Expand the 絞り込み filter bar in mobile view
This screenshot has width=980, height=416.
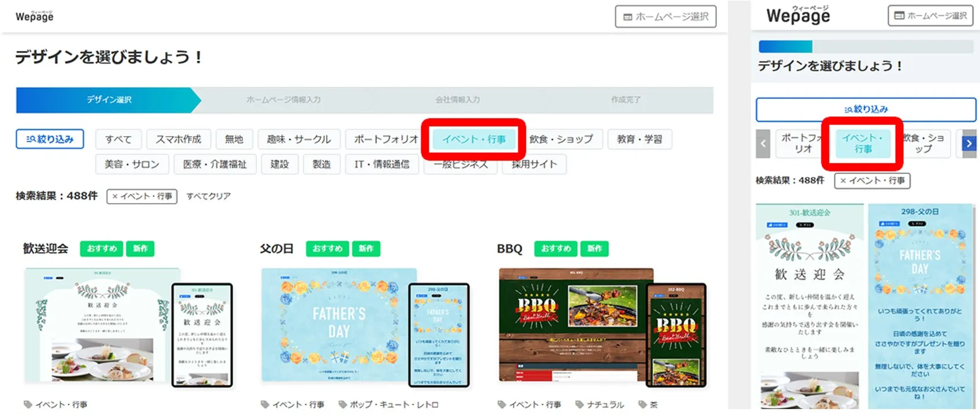tap(866, 109)
